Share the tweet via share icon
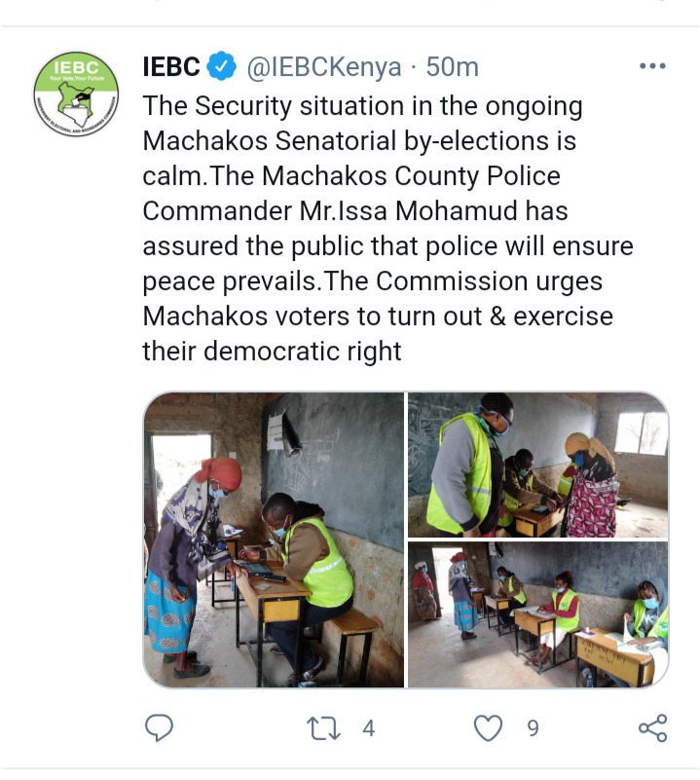 [x=652, y=728]
